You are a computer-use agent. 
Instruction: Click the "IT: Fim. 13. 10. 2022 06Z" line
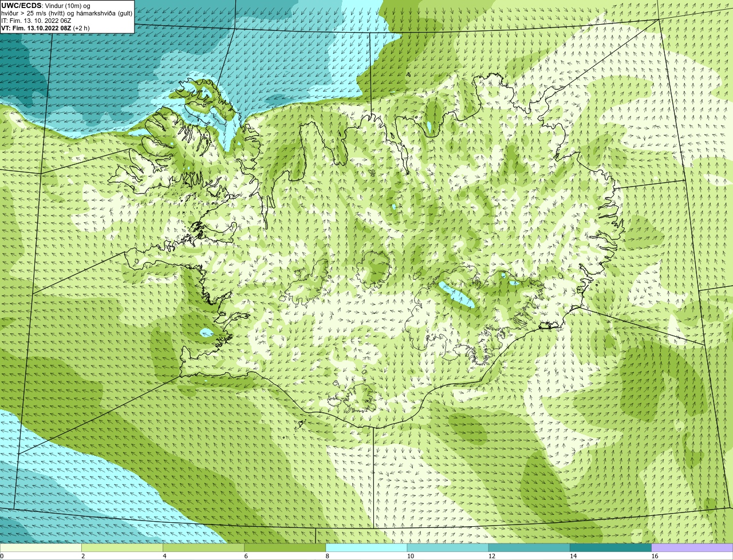tap(36, 21)
